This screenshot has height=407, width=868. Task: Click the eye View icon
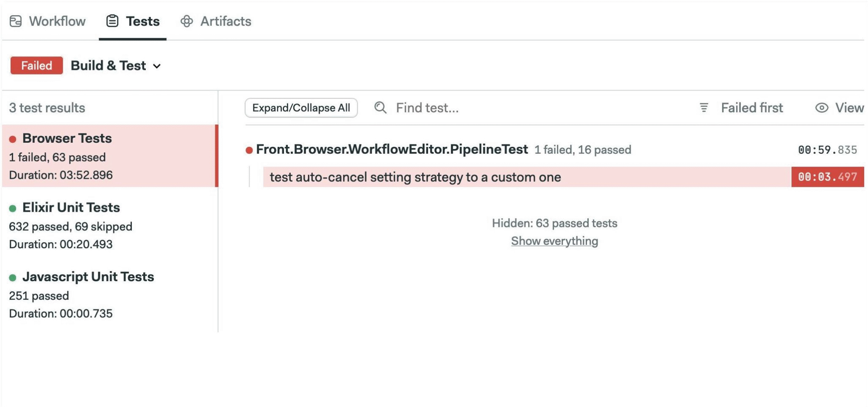822,108
